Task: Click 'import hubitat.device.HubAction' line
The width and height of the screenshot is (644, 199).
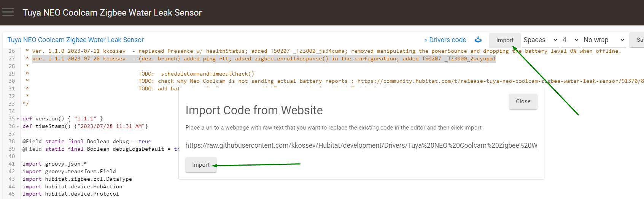Action: pos(72,186)
